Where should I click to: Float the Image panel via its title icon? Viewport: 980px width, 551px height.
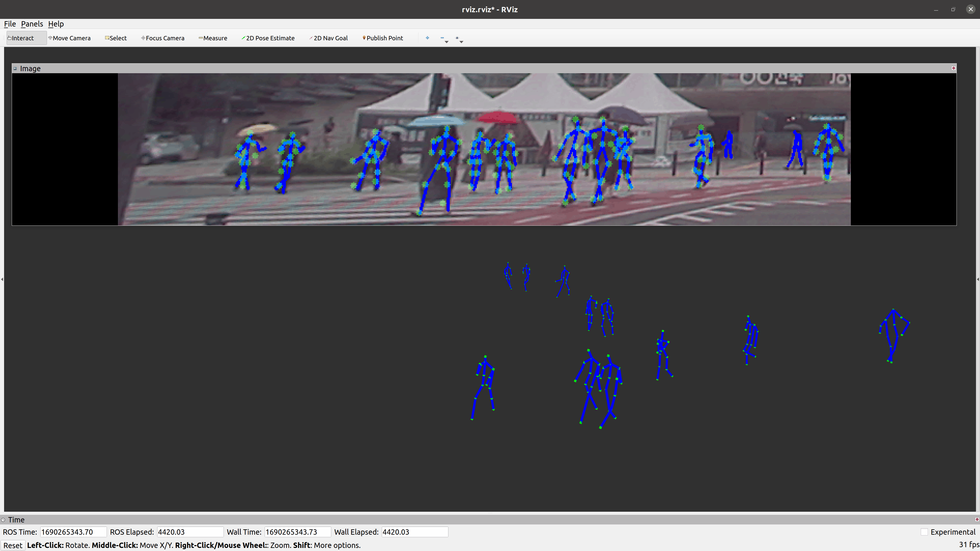pos(15,69)
